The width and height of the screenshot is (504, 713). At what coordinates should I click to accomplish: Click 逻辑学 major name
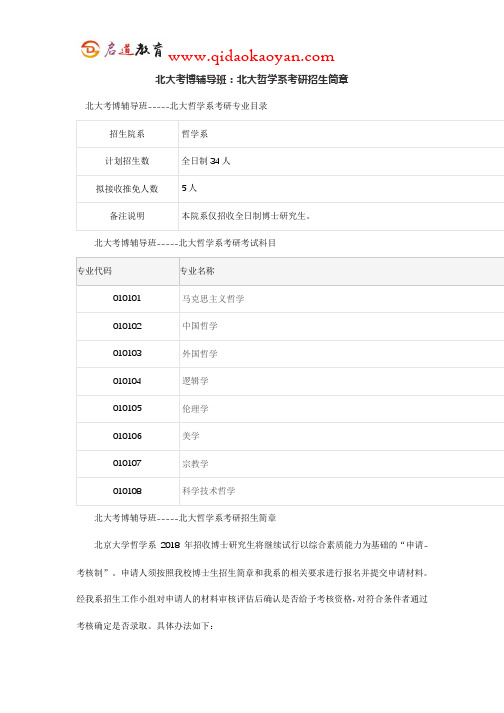tap(195, 381)
